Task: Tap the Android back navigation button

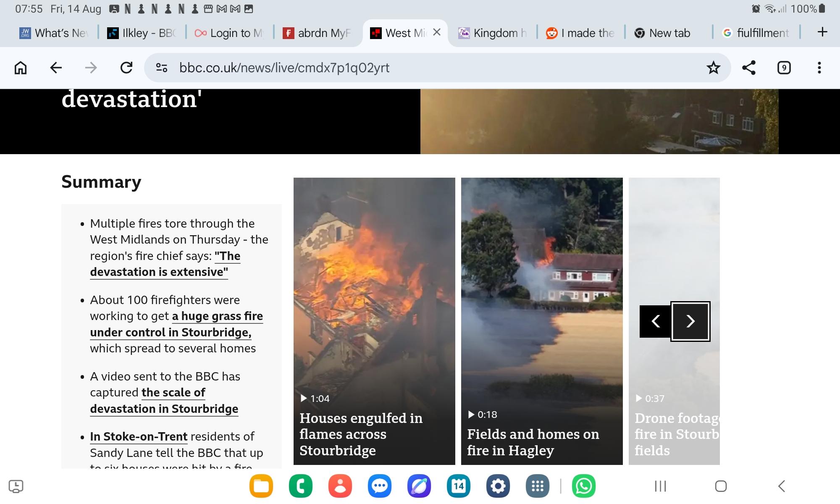Action: pos(781,486)
